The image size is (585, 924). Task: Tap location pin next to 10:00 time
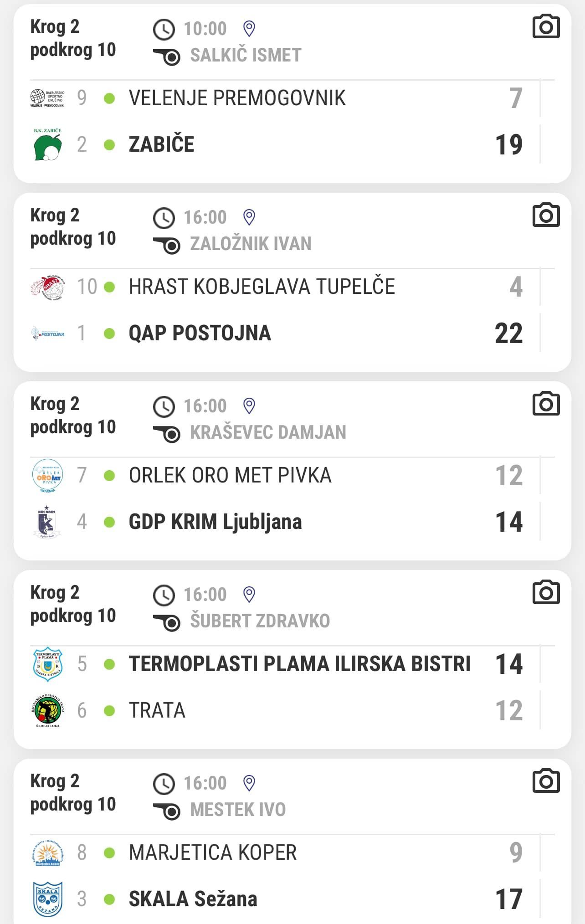pyautogui.click(x=249, y=29)
